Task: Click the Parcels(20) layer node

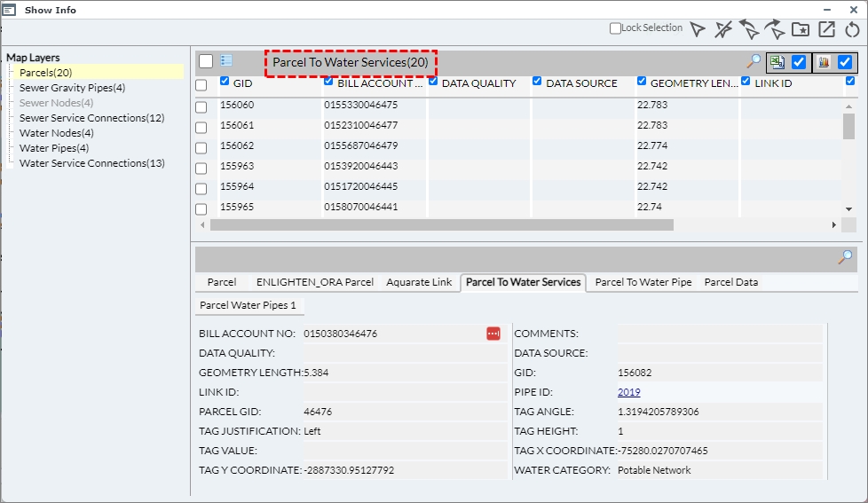Action: pyautogui.click(x=45, y=73)
